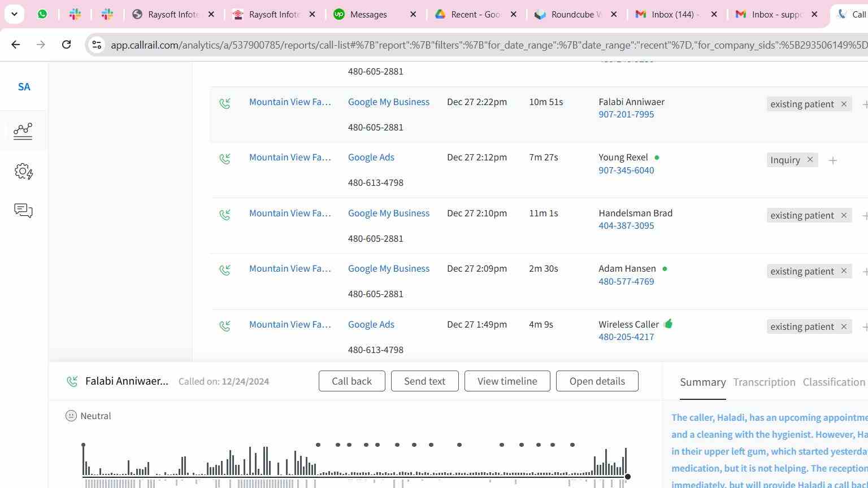Open Google My Business source for Adam Hansen

point(389,268)
